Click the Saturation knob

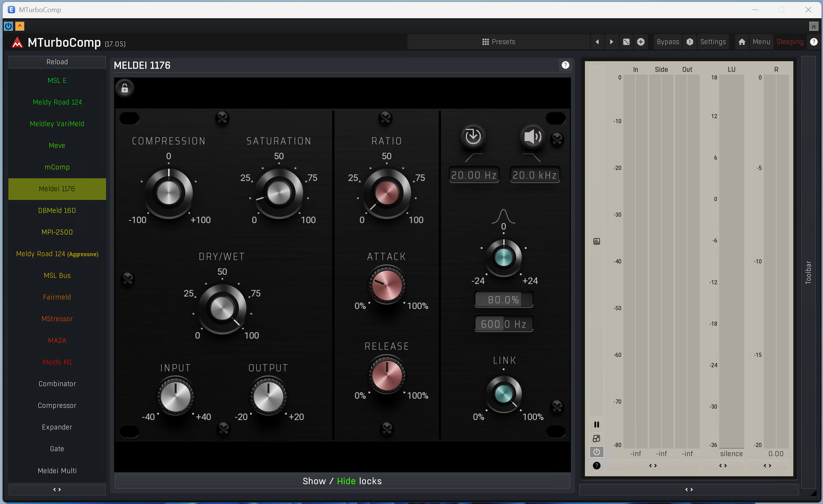[279, 193]
